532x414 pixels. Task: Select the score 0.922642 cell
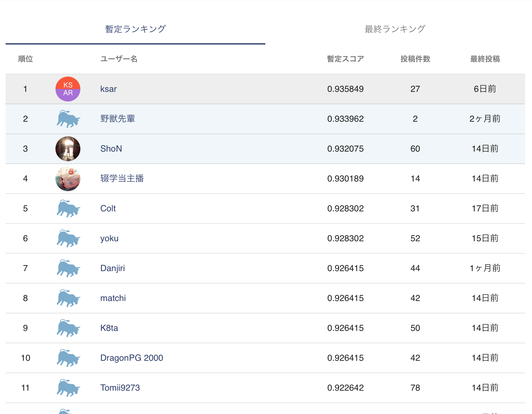[345, 388]
